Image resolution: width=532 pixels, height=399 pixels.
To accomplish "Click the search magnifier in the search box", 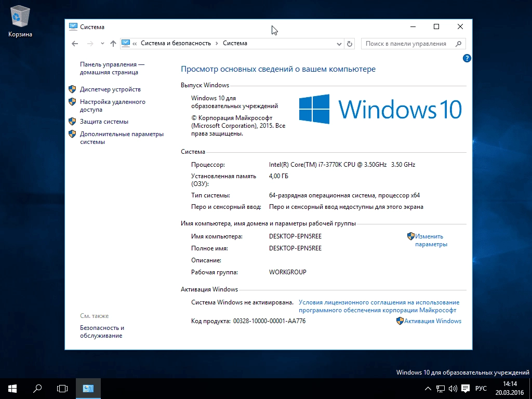I will [x=458, y=44].
